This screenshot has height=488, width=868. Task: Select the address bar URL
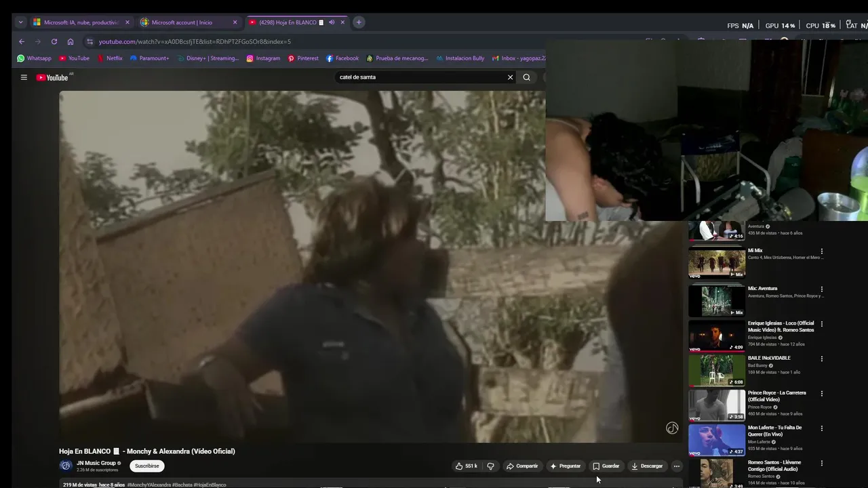coord(195,41)
